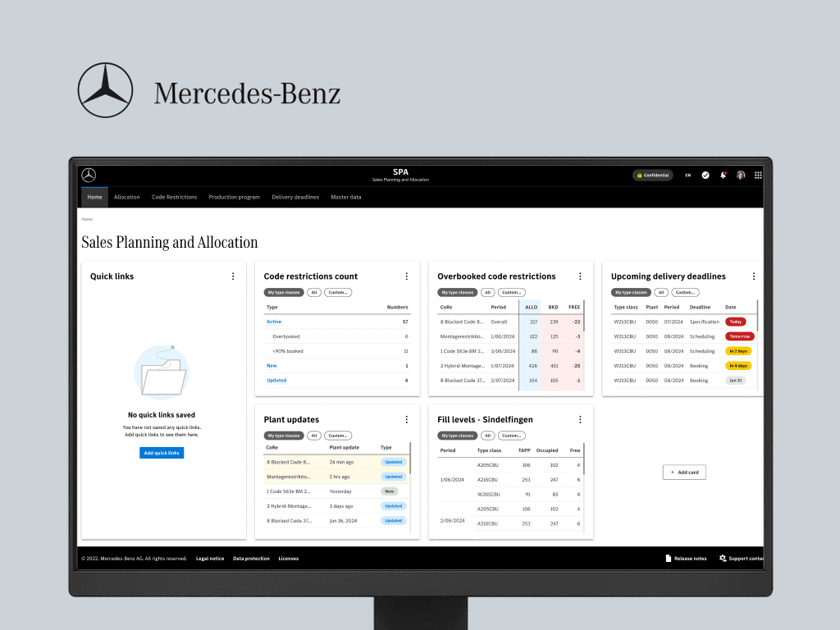Open Upcoming delivery deadlines card options menu
This screenshot has height=630, width=840.
coord(754,276)
